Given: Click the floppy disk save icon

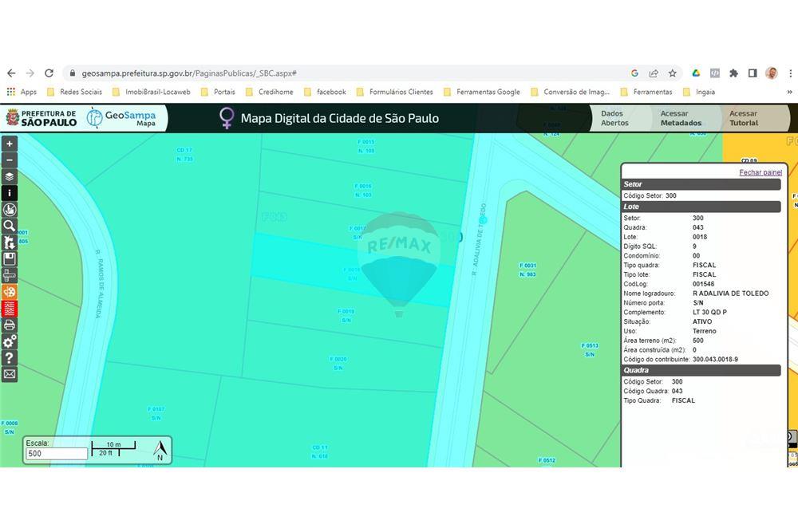Looking at the screenshot, I should 10,259.
